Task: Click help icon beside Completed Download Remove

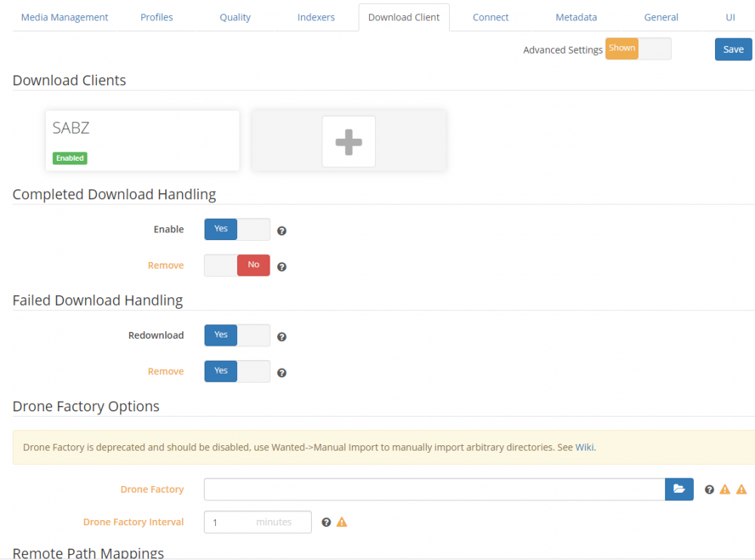Action: coord(282,266)
